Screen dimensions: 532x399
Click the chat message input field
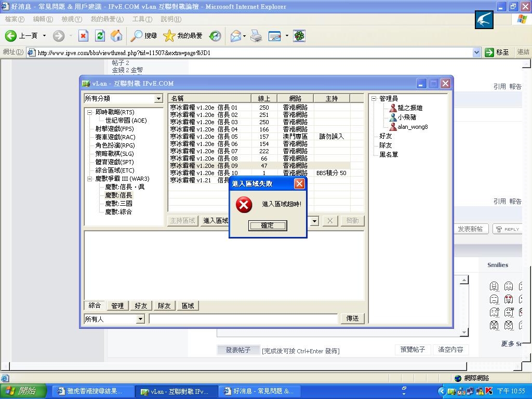coord(243,318)
